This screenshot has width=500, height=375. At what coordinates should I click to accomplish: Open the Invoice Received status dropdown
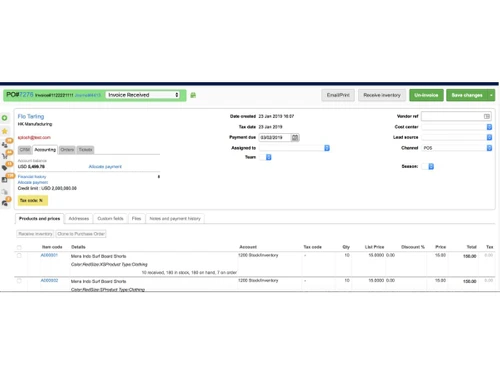(x=143, y=95)
